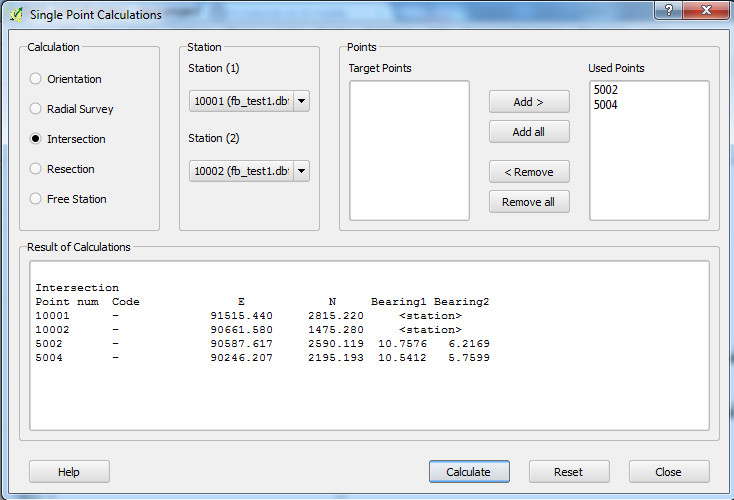Click Remove all points button

pos(529,202)
